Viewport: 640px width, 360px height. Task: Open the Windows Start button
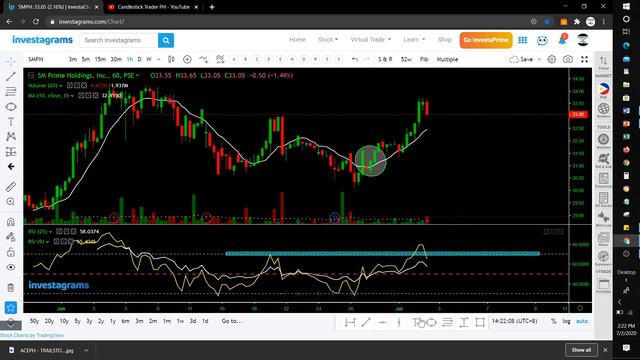pyautogui.click(x=626, y=6)
